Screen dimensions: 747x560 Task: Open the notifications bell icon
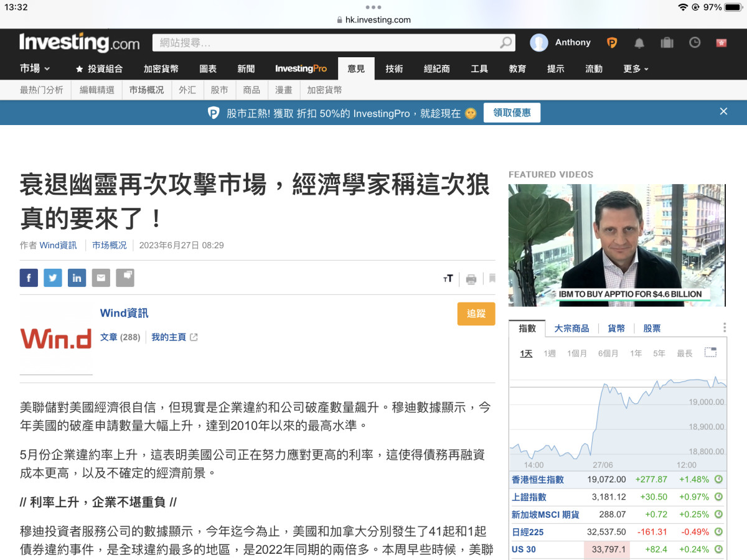point(639,43)
